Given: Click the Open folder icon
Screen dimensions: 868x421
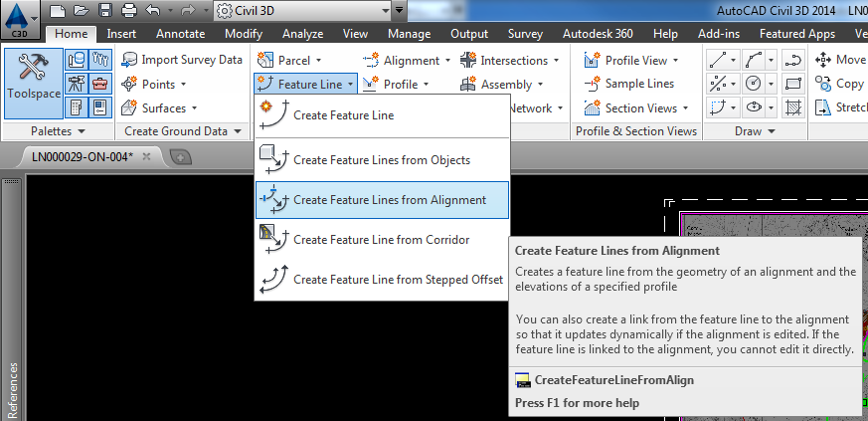Looking at the screenshot, I should coord(81,11).
